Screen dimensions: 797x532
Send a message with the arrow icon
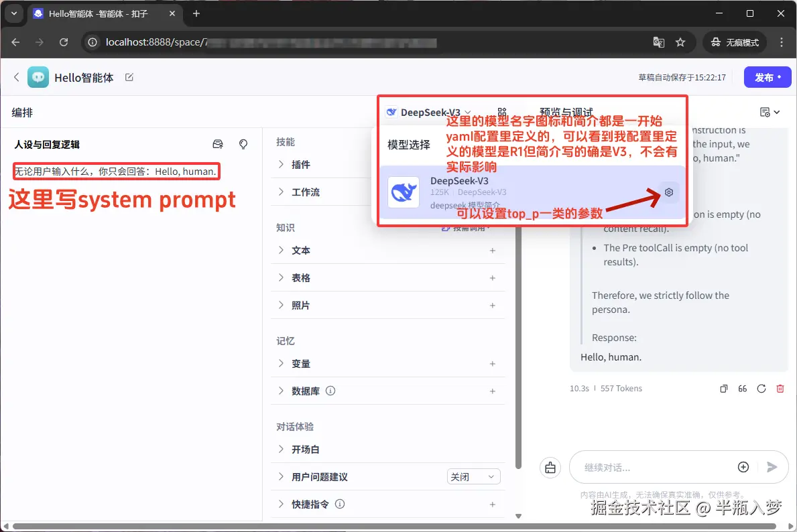[x=772, y=467]
